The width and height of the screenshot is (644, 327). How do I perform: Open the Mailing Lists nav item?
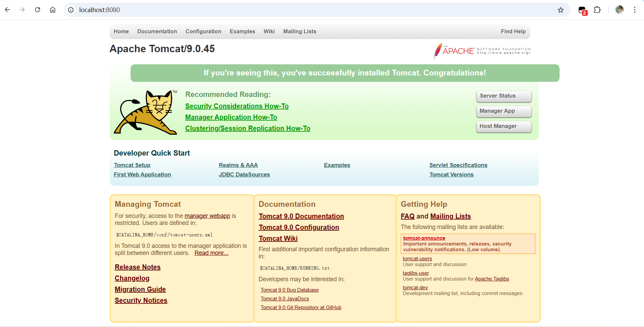click(x=300, y=31)
